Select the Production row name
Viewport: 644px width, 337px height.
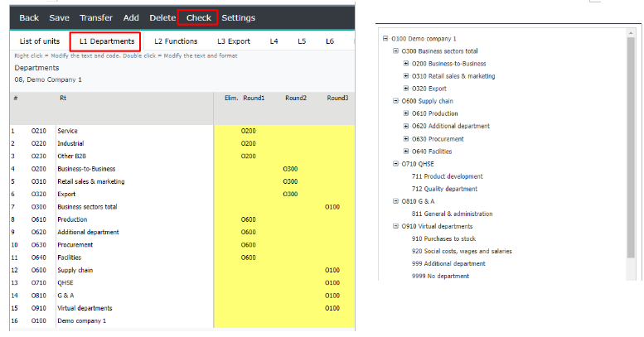[72, 219]
